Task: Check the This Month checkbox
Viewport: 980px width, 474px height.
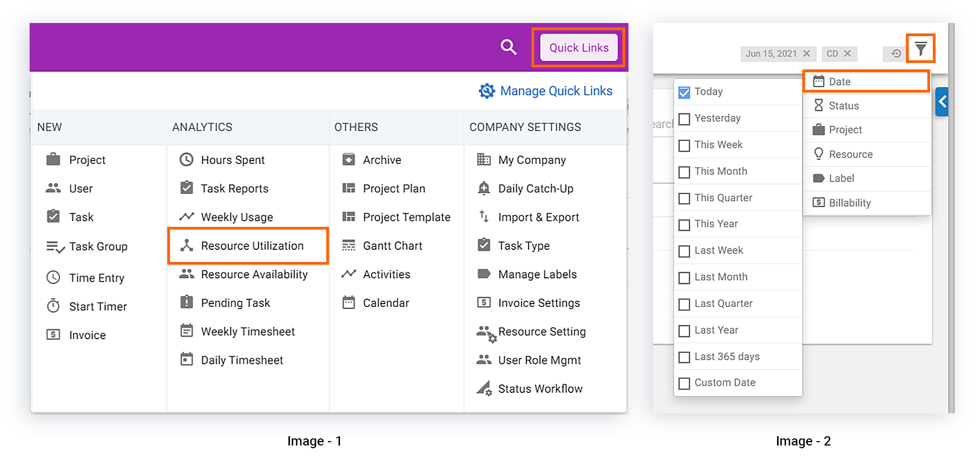Action: 684,172
